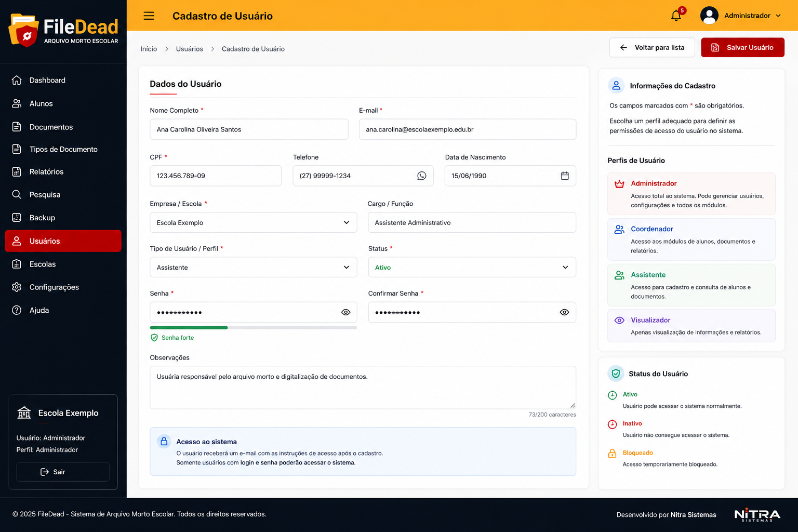Open the notifications bell

676,16
